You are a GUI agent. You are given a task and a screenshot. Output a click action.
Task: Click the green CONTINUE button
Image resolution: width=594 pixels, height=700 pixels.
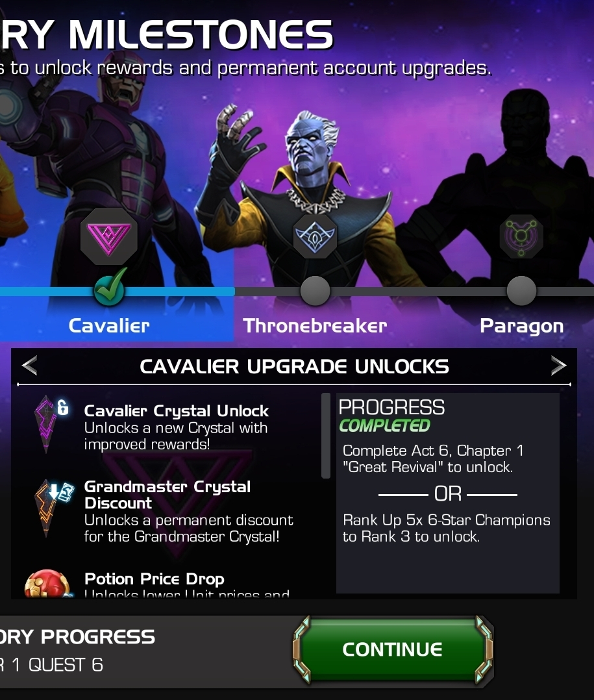pos(393,649)
